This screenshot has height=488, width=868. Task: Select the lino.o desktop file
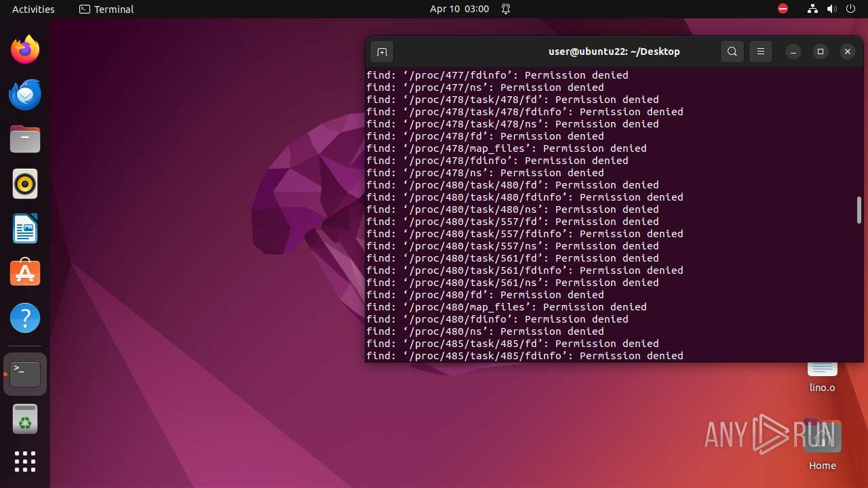(822, 380)
